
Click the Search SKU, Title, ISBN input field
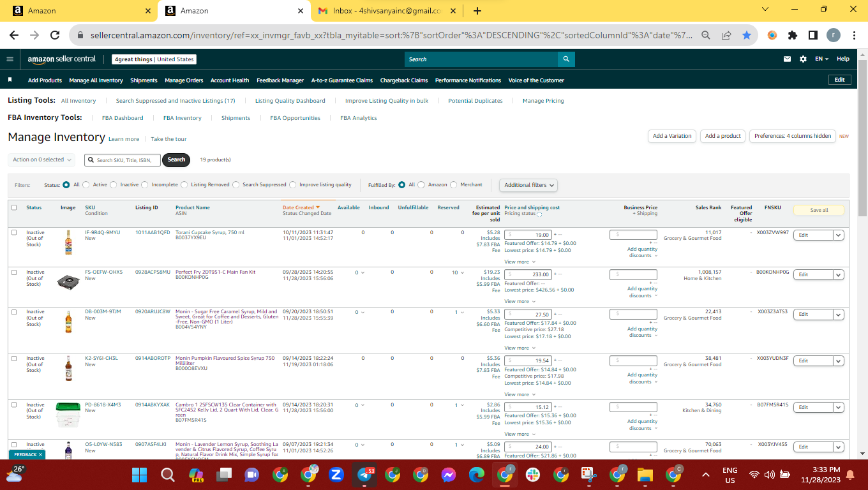click(123, 160)
